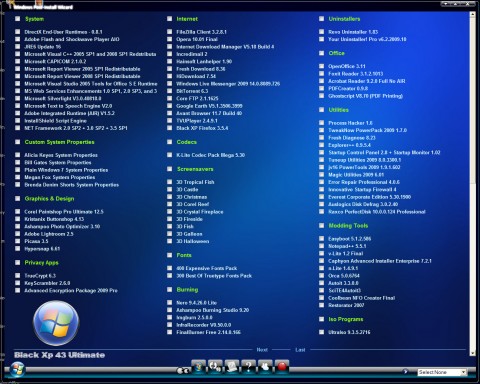Check the Uninstallers category checkbox
Screen dimensions: 480x384
pos(321,19)
